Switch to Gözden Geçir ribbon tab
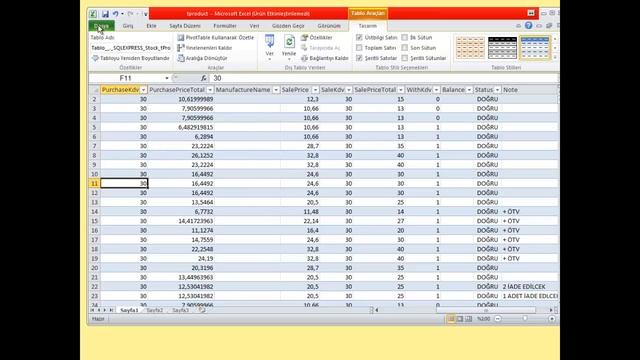This screenshot has height=360, width=640. [288, 26]
